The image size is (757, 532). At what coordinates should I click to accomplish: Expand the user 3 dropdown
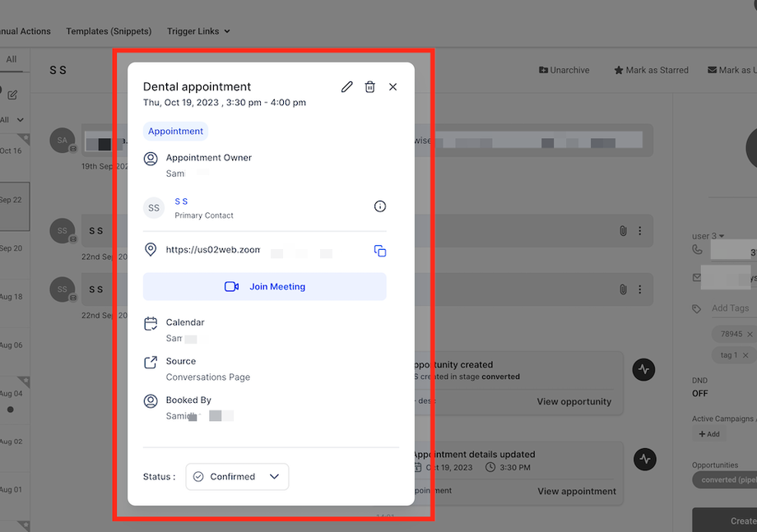tap(708, 236)
